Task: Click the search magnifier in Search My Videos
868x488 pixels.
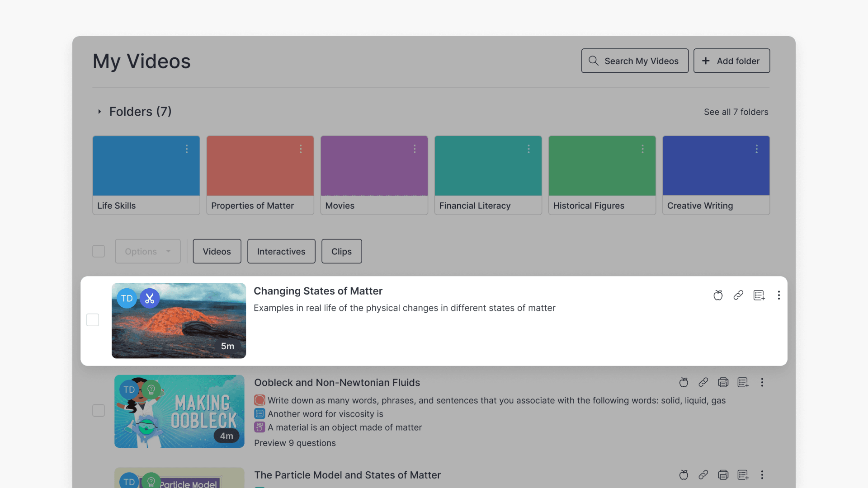Action: pyautogui.click(x=594, y=61)
